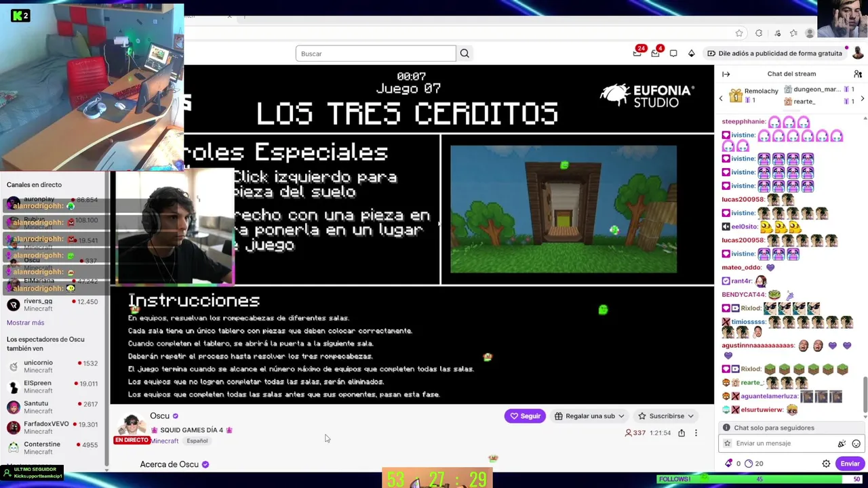
Task: Click aguantelamerluza username in chat
Action: pos(769,396)
